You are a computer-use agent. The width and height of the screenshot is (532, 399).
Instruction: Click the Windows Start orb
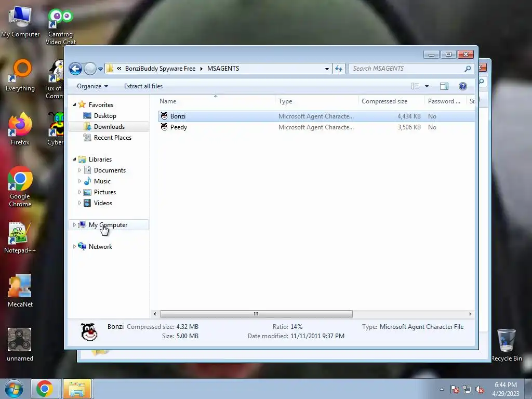pyautogui.click(x=14, y=389)
